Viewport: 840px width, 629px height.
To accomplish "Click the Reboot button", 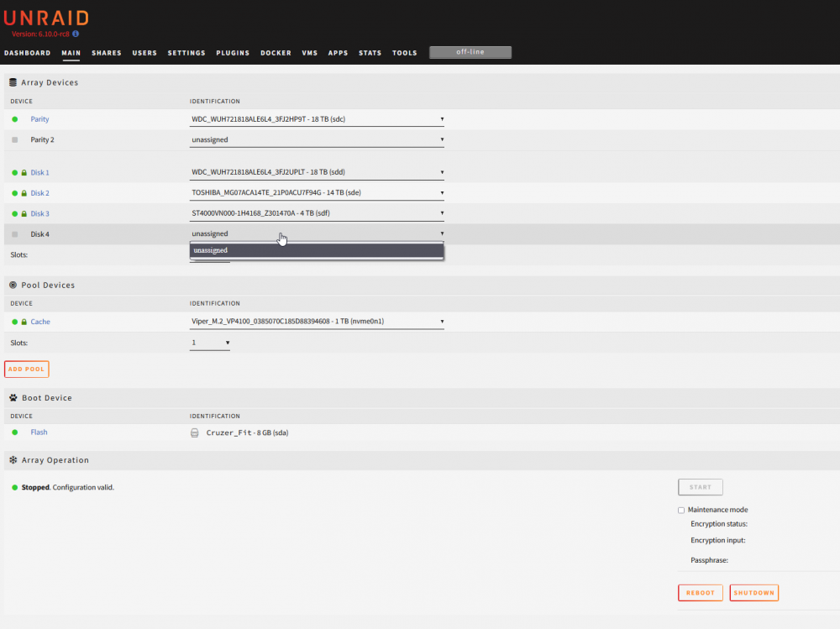I will [701, 593].
